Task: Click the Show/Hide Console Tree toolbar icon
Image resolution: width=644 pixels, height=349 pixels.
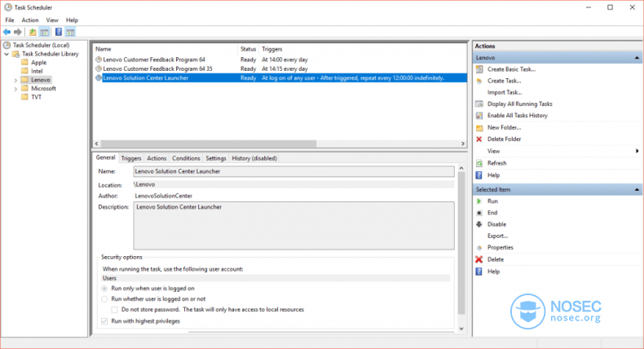Action: coord(44,32)
